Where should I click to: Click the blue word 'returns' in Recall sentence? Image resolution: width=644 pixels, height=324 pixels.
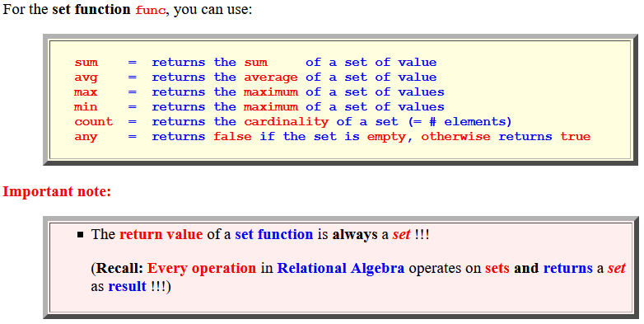tap(567, 269)
